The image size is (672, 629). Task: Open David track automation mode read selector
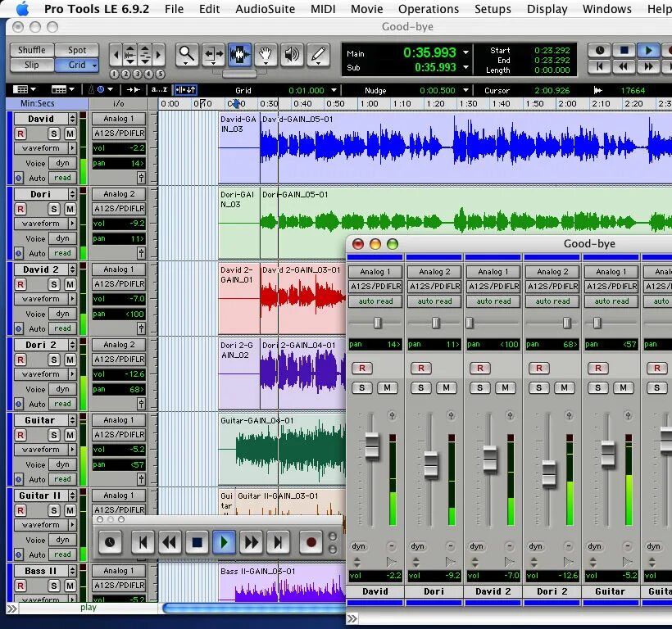click(62, 178)
